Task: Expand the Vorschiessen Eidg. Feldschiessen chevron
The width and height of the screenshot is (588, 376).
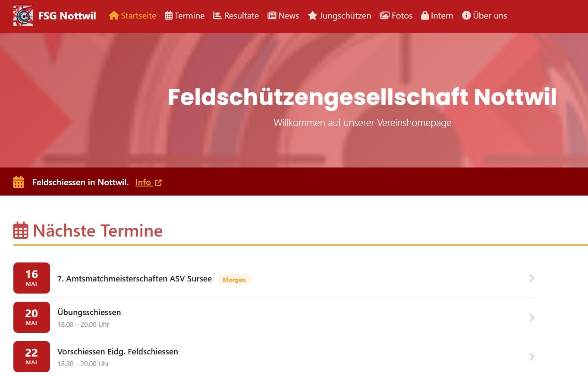Action: [x=532, y=357]
